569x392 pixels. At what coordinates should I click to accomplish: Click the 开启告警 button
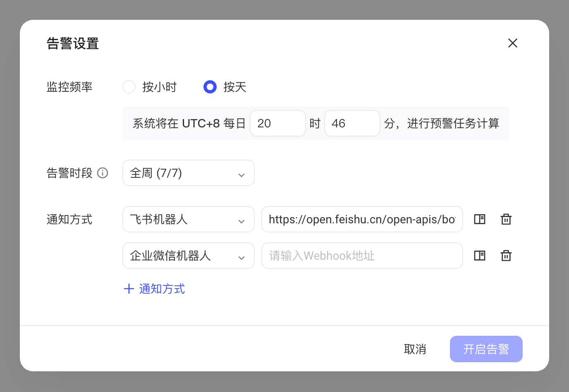click(486, 349)
